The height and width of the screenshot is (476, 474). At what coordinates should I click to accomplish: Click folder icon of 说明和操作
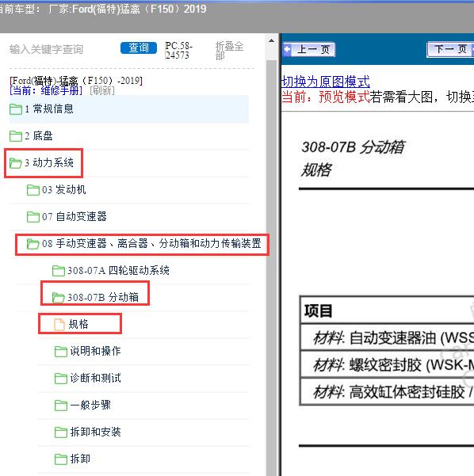(x=61, y=352)
